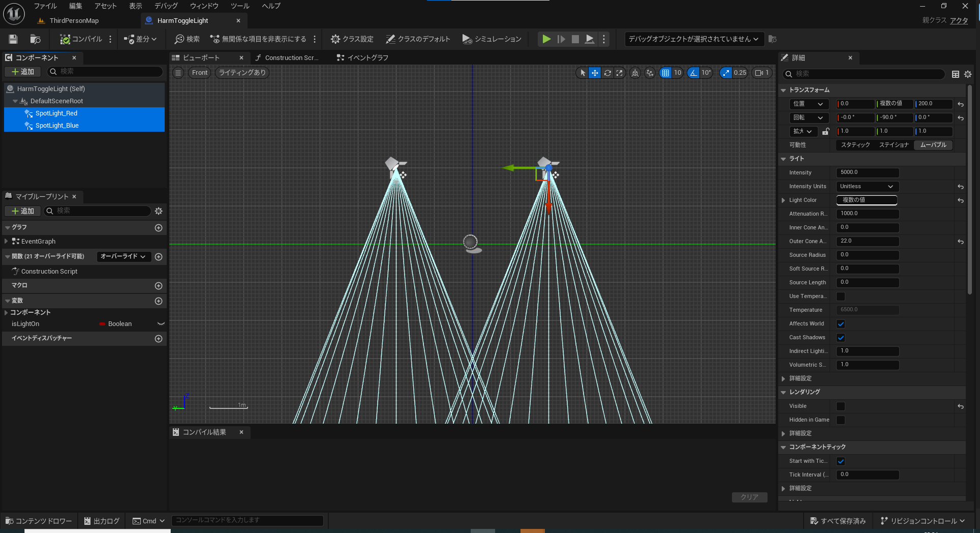Viewport: 980px width, 533px height.
Task: Activate the Rotate gizmo tool
Action: click(607, 73)
